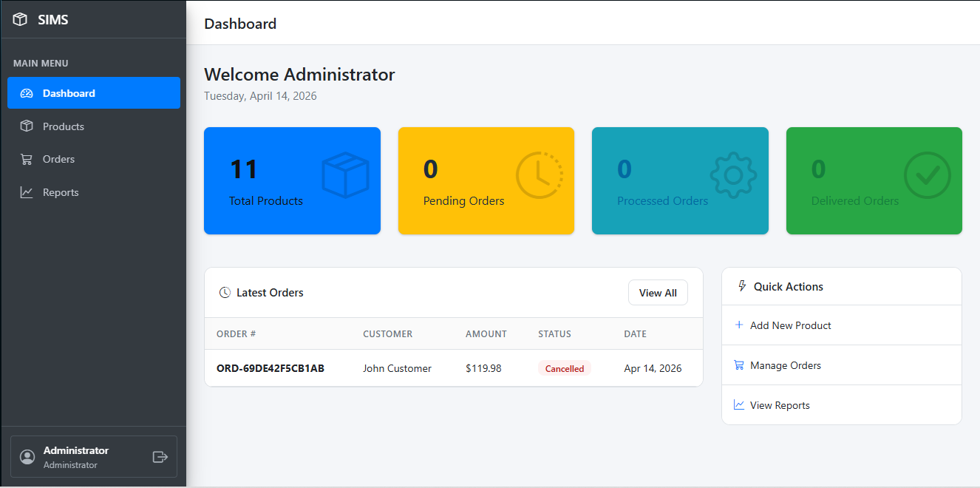Click the Total Products blue card
The image size is (980, 488).
tap(292, 180)
